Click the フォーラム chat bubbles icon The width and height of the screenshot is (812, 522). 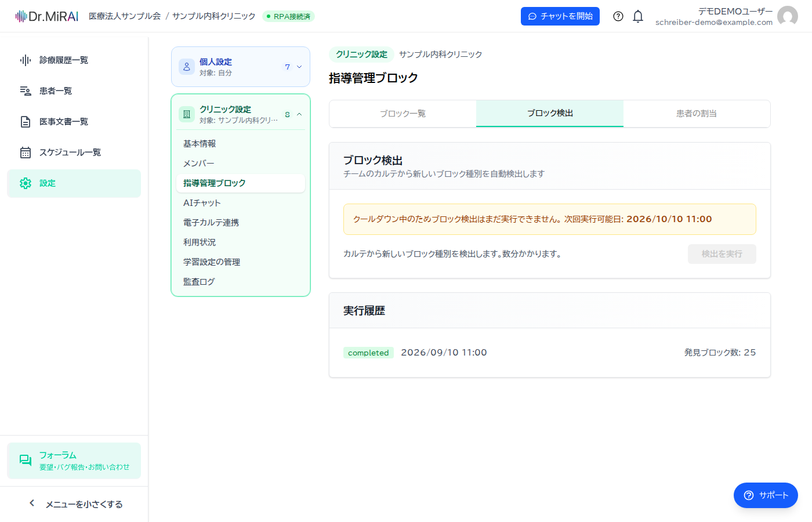[26, 461]
